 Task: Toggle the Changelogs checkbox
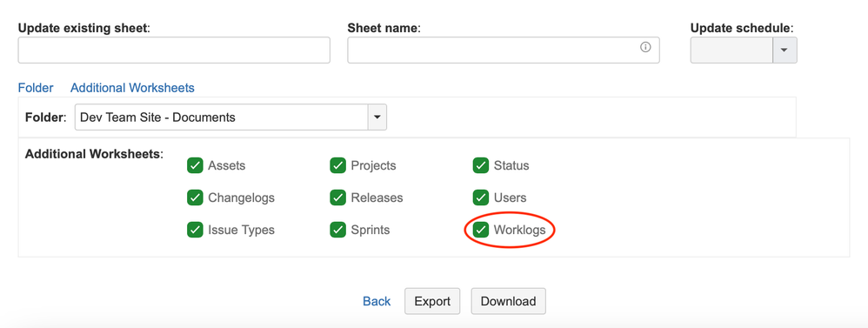point(195,197)
